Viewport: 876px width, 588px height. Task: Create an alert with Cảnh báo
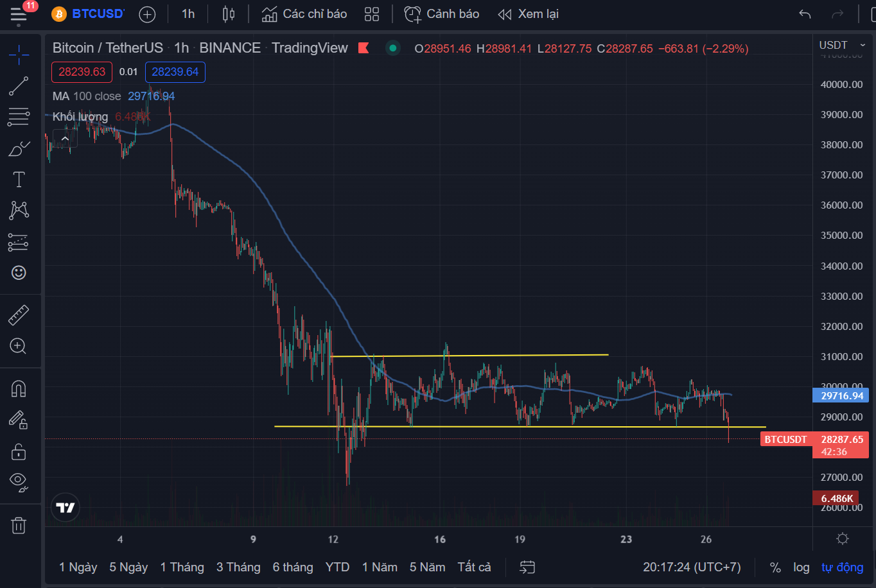pyautogui.click(x=442, y=14)
